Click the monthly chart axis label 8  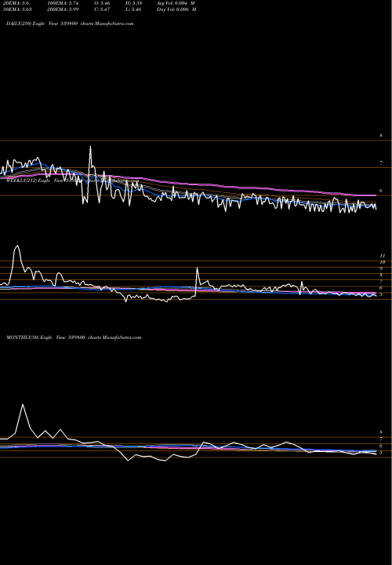pyautogui.click(x=381, y=432)
